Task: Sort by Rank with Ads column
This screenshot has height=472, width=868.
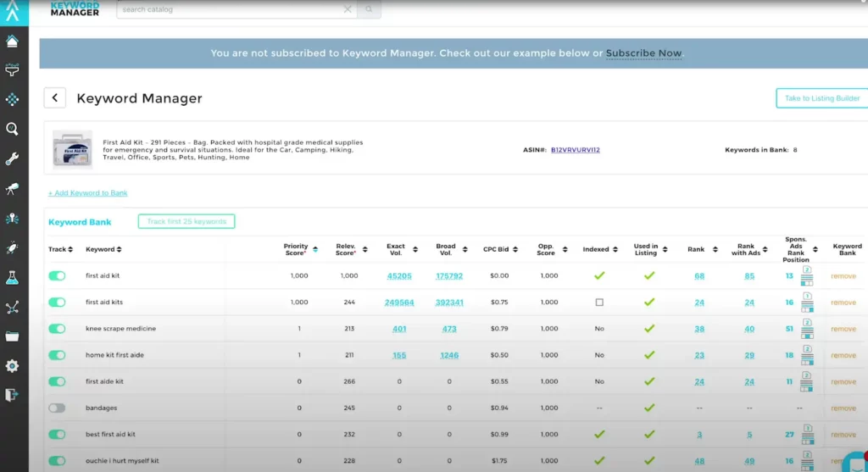Action: 765,249
